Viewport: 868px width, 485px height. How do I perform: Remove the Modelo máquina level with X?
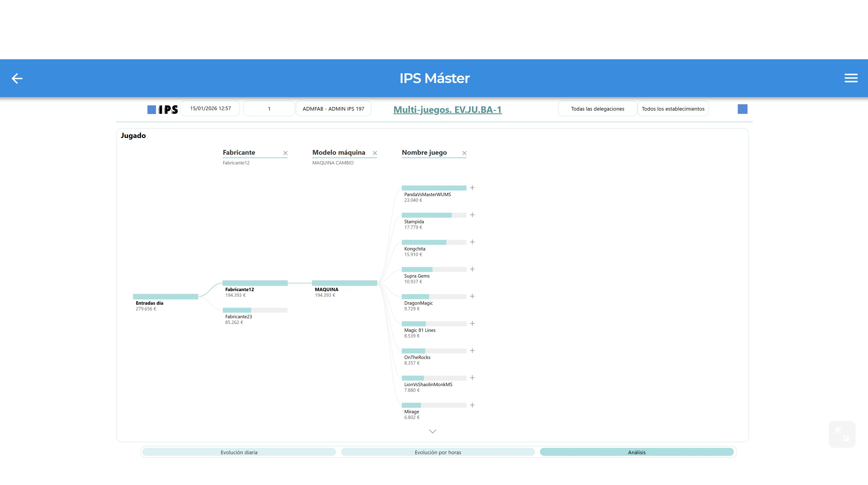[x=375, y=153]
